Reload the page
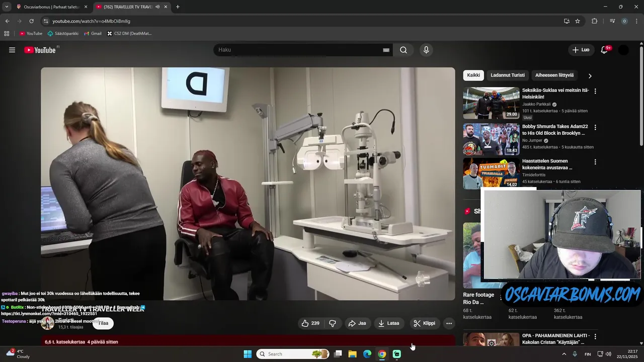Screen dimensions: 644x362 point(31,21)
